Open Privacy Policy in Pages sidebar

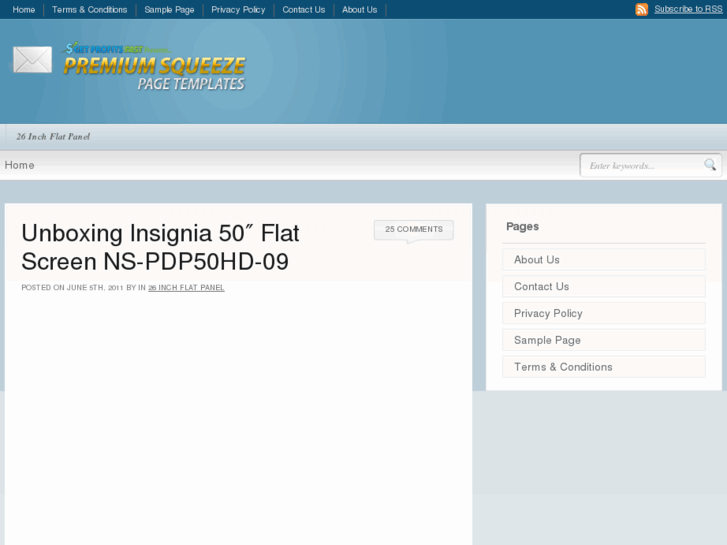click(x=604, y=314)
